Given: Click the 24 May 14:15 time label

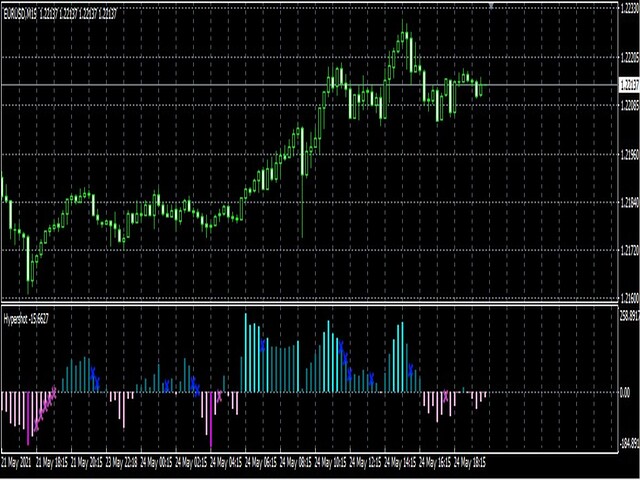Looking at the screenshot, I should pos(400,462).
